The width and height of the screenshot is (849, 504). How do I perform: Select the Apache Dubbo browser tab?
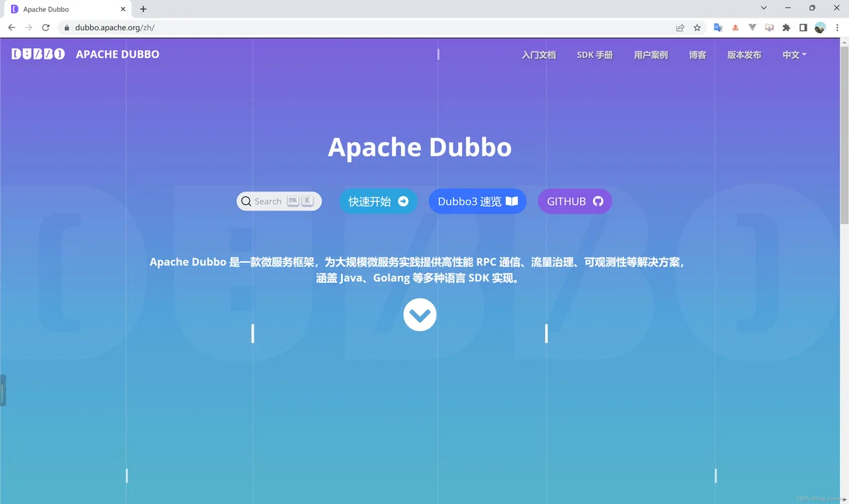(67, 9)
